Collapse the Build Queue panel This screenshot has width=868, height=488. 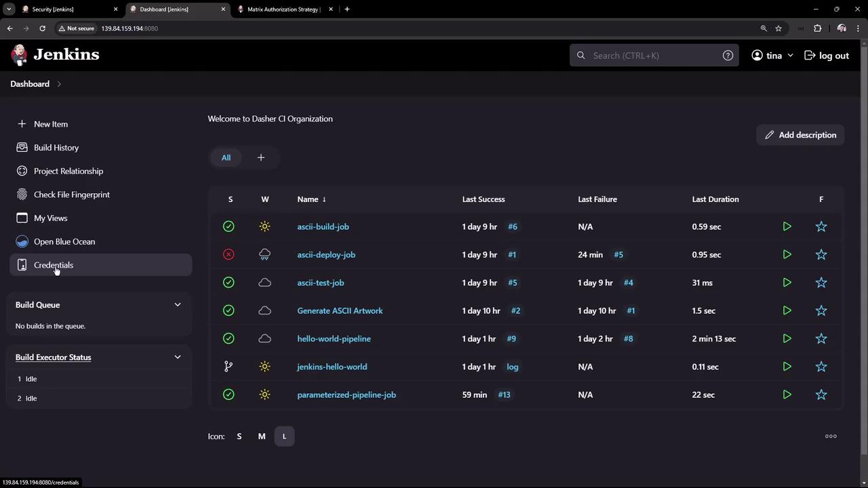click(x=178, y=305)
